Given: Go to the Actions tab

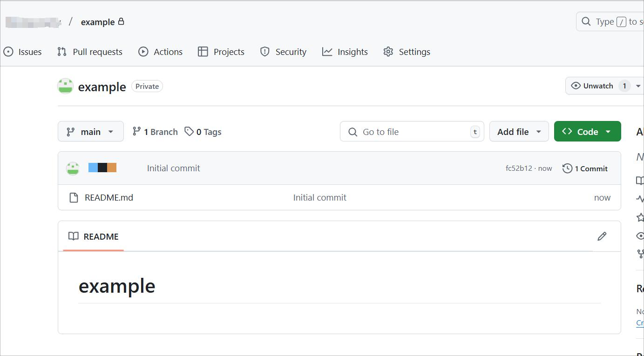Looking at the screenshot, I should click(160, 52).
